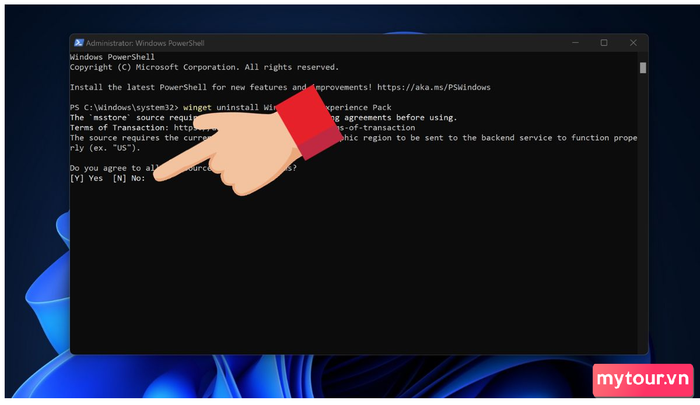Click the blue desktop wallpaper below the window

pos(348,377)
